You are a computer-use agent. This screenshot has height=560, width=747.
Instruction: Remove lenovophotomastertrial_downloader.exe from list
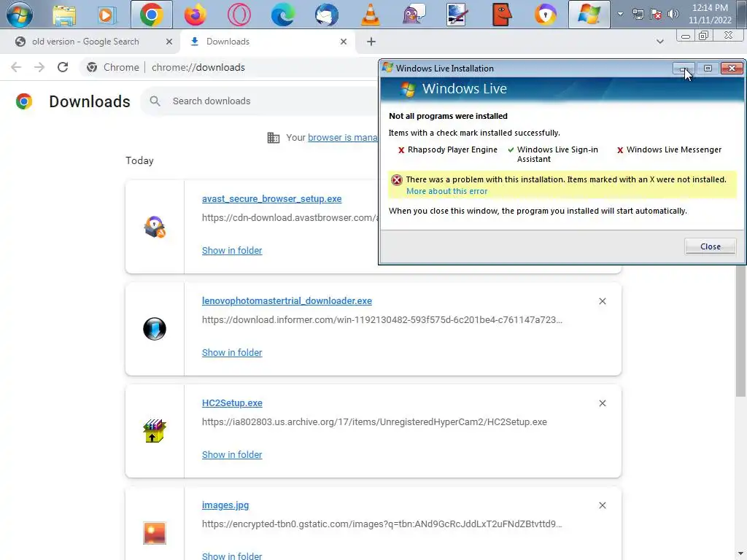point(602,301)
